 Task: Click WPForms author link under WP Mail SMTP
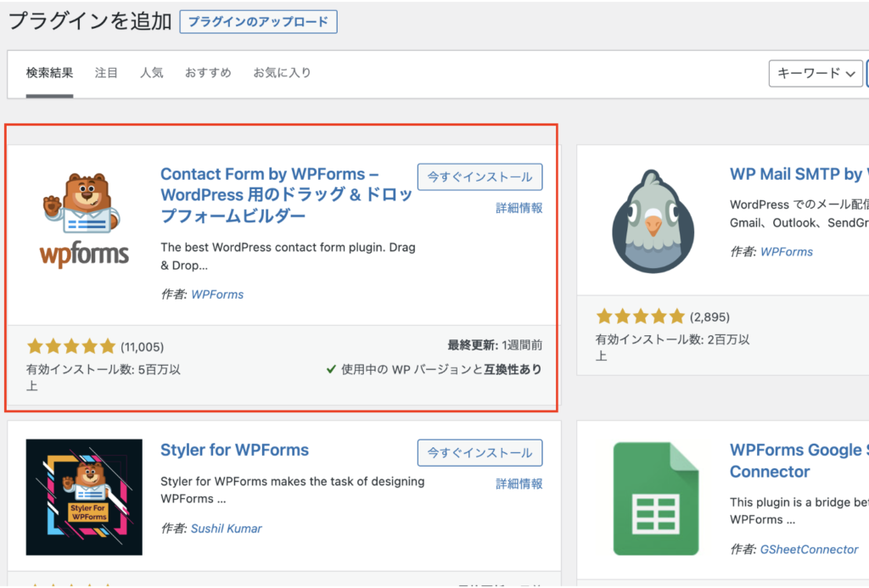coord(787,252)
